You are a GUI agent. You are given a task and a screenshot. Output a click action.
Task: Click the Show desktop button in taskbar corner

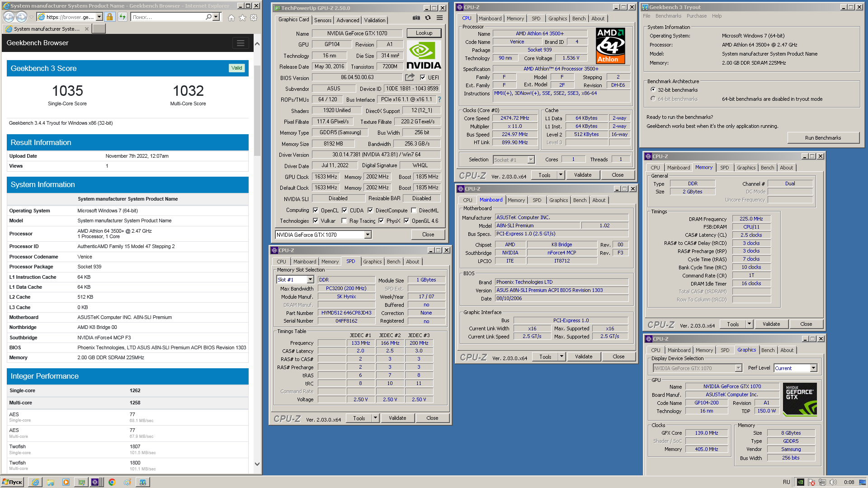tap(863, 482)
